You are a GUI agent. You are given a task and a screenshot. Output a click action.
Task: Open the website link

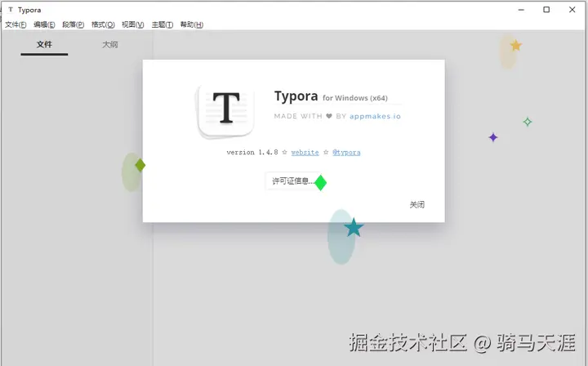(305, 152)
